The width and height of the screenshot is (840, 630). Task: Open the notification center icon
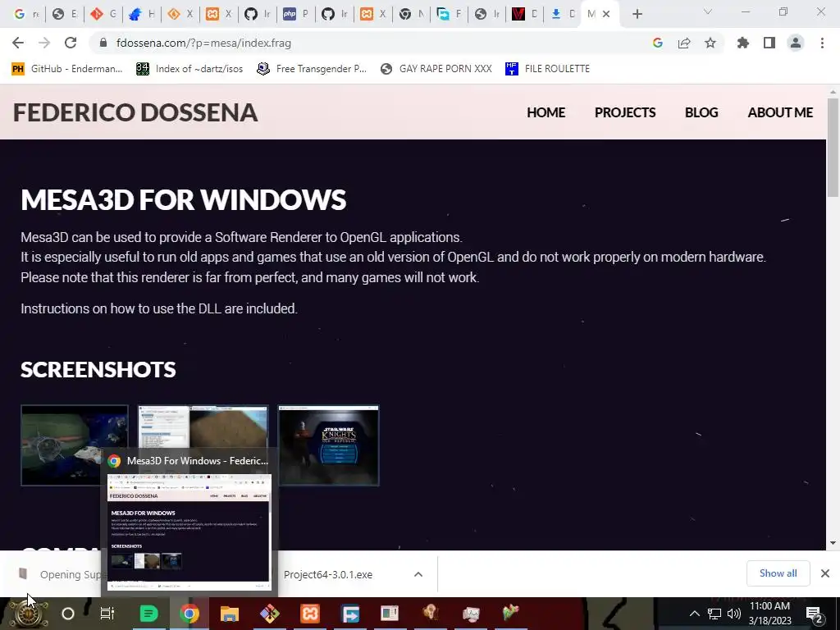(815, 614)
